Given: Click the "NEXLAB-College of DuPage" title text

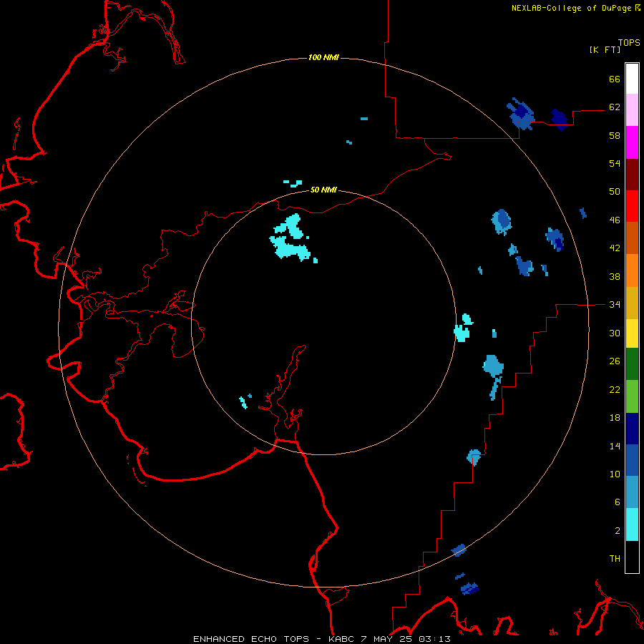Looking at the screenshot, I should tap(571, 8).
